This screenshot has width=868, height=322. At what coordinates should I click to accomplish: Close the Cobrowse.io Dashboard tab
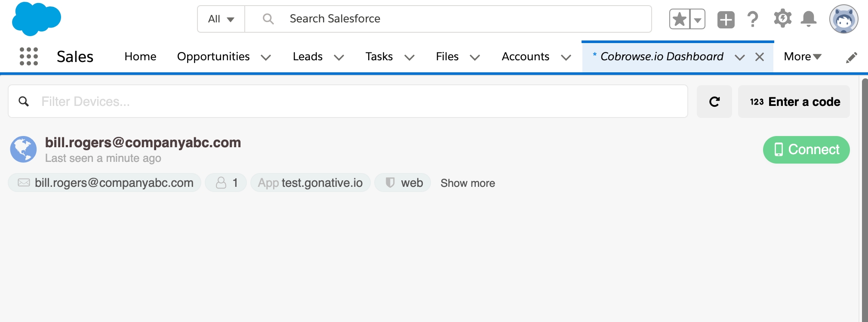pos(760,57)
